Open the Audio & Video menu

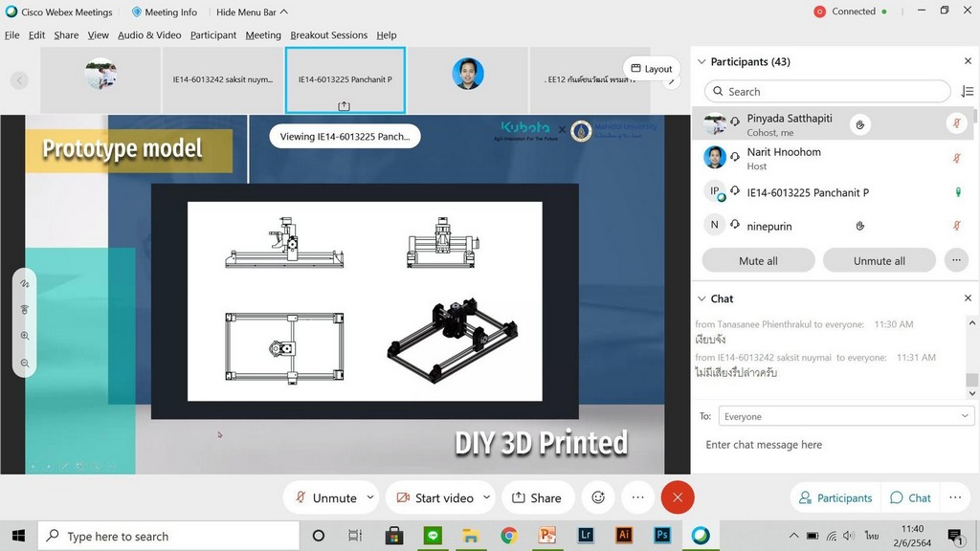[149, 35]
